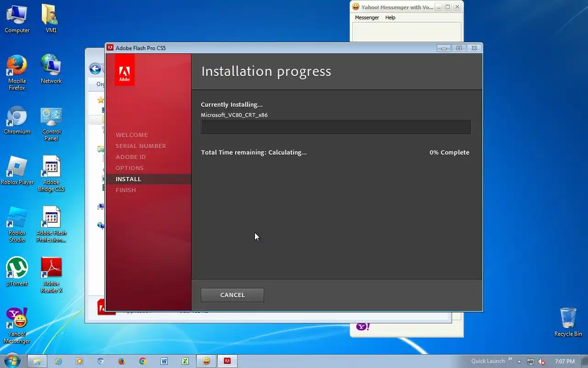The height and width of the screenshot is (368, 588).
Task: Select the Network desktop icon
Action: click(x=51, y=69)
